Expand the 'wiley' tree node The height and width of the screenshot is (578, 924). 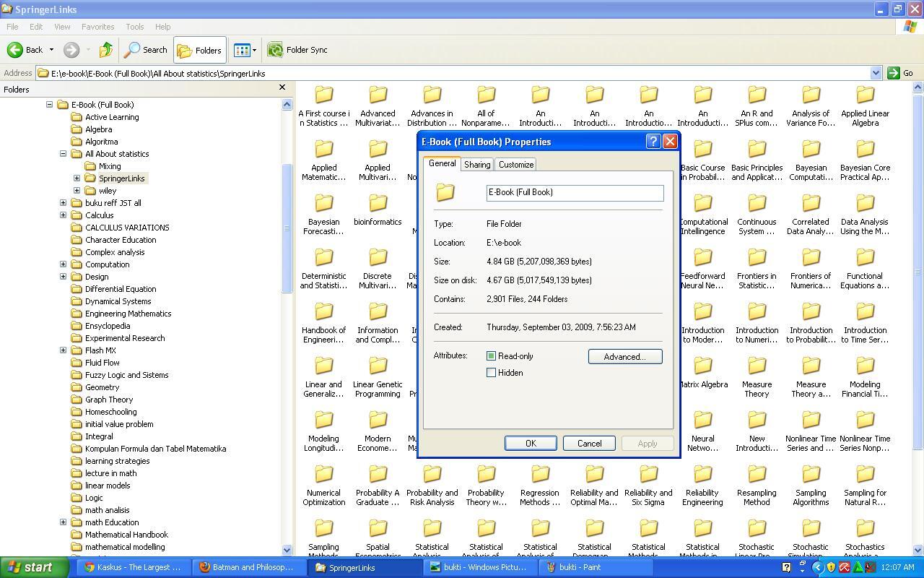click(77, 191)
